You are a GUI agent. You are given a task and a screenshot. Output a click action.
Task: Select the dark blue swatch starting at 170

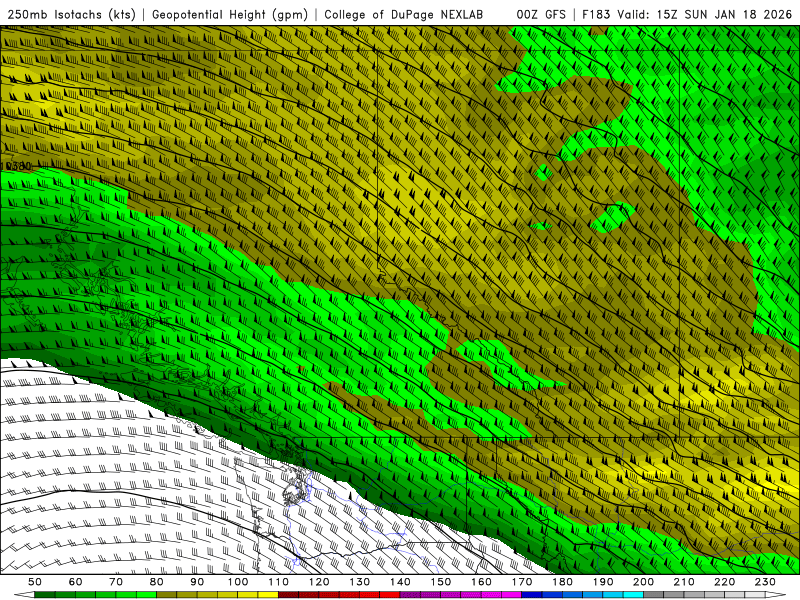point(532,595)
